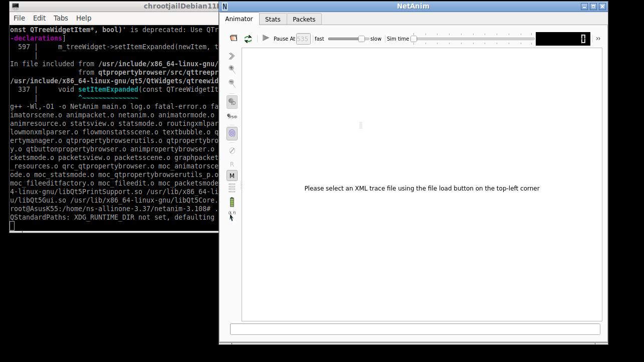The width and height of the screenshot is (644, 362).
Task: Minimize the NetAnim window
Action: click(x=584, y=7)
